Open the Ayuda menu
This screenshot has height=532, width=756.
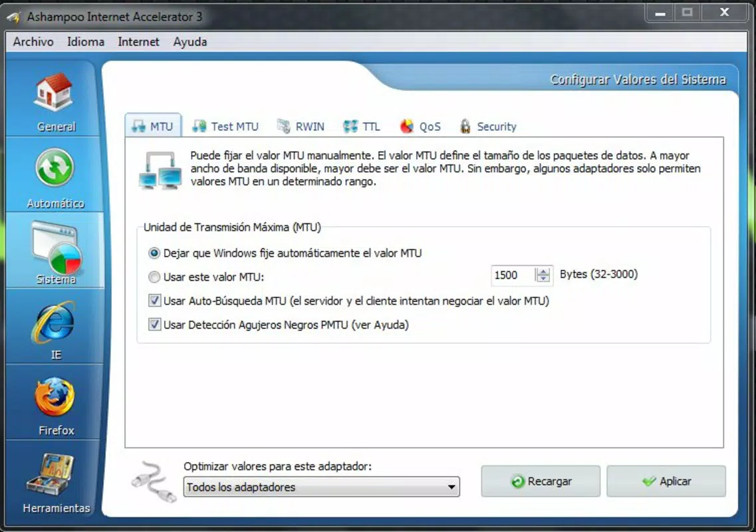coord(190,42)
